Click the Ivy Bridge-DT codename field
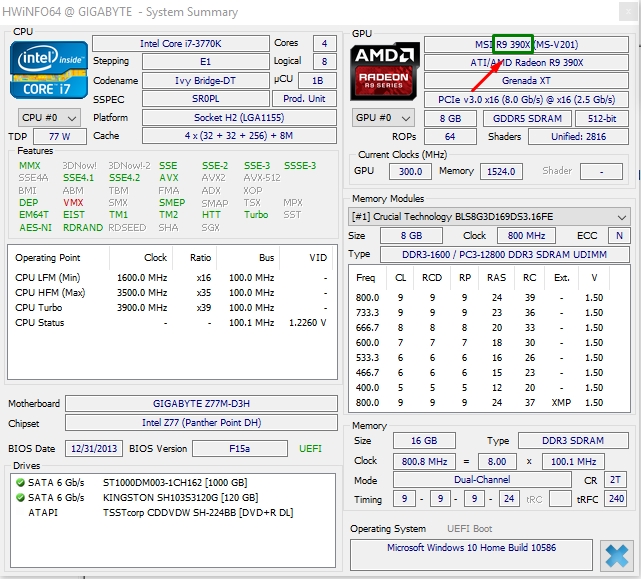This screenshot has height=579, width=641. (205, 81)
